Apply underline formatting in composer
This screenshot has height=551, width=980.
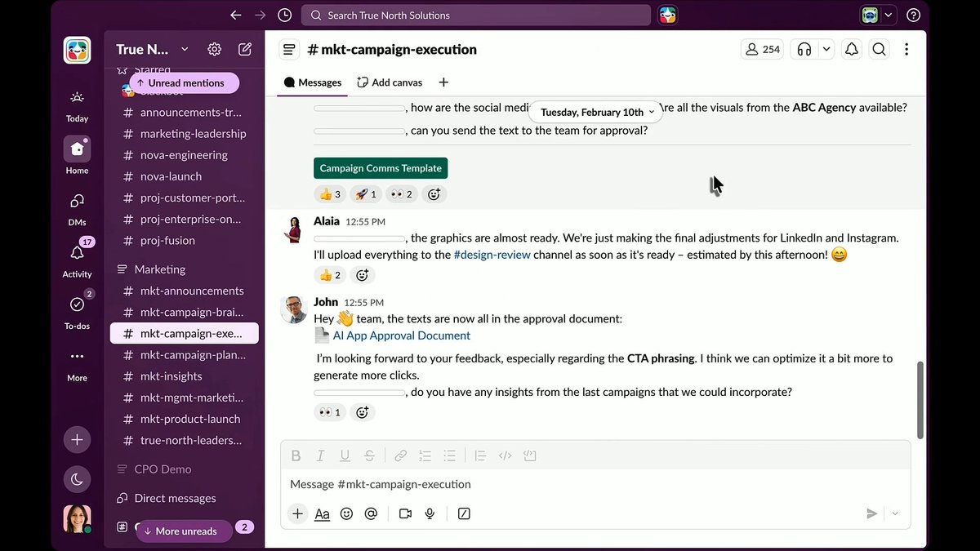(x=345, y=456)
